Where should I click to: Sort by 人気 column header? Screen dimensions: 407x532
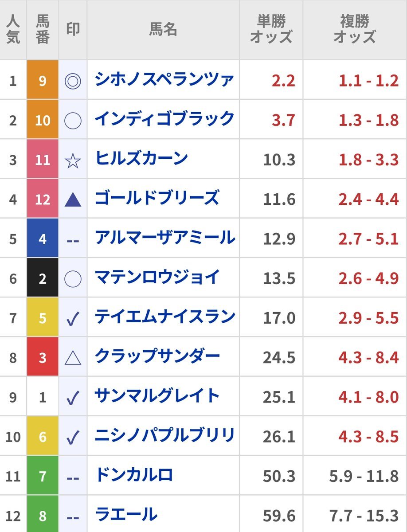(13, 30)
